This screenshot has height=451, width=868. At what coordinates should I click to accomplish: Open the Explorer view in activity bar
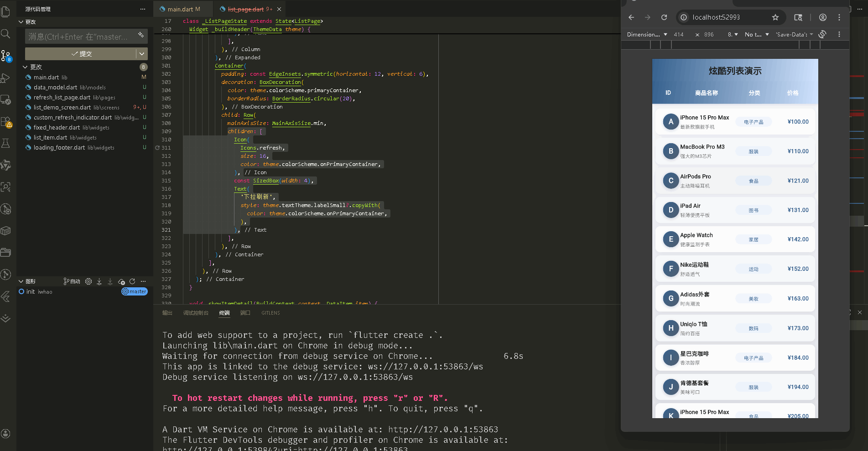6,11
